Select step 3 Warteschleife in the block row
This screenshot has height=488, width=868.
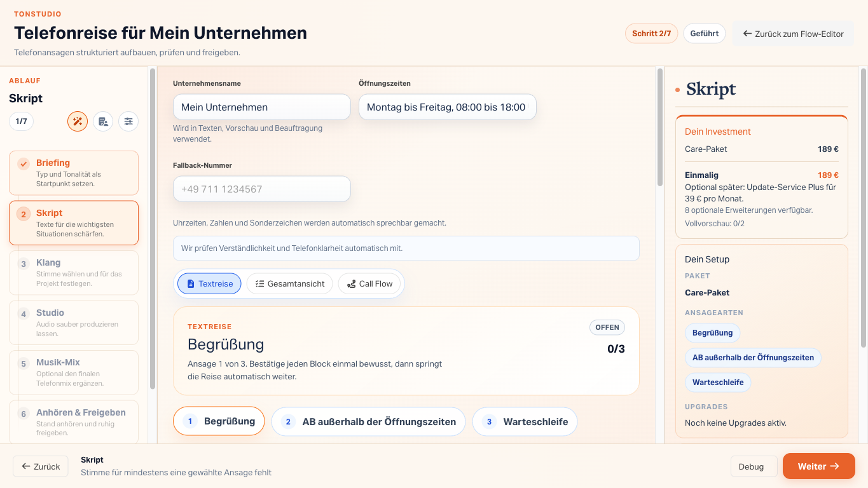[x=525, y=421]
